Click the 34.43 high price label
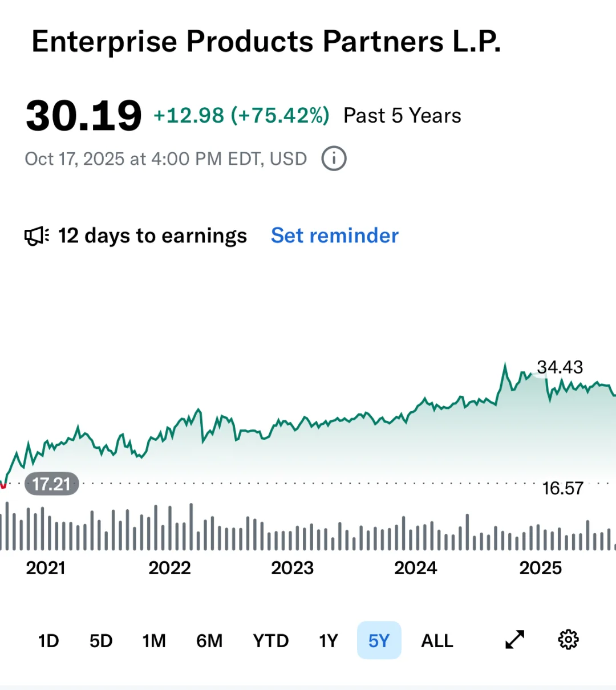616x690 pixels. coord(560,367)
